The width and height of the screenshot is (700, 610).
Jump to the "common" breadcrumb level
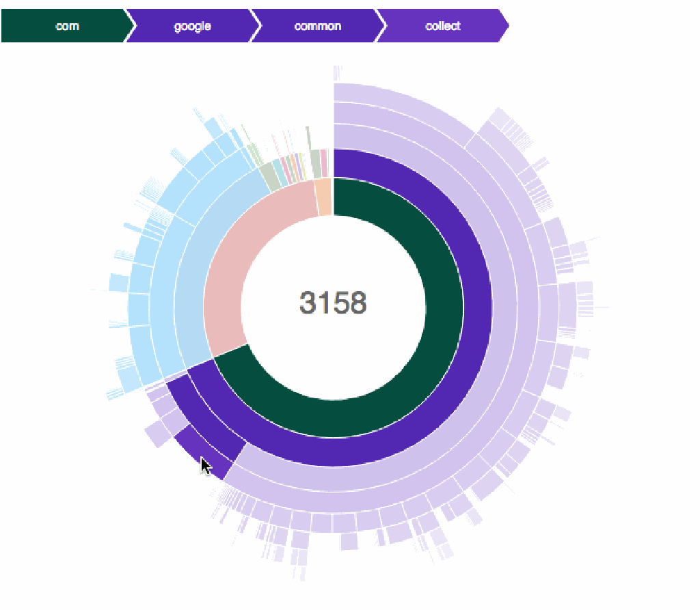[x=317, y=27]
